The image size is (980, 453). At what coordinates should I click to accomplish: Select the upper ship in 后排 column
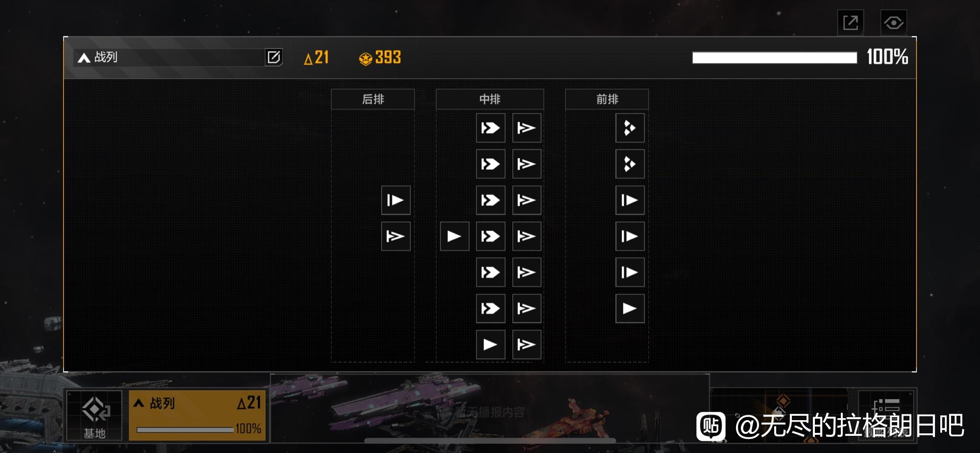[395, 200]
